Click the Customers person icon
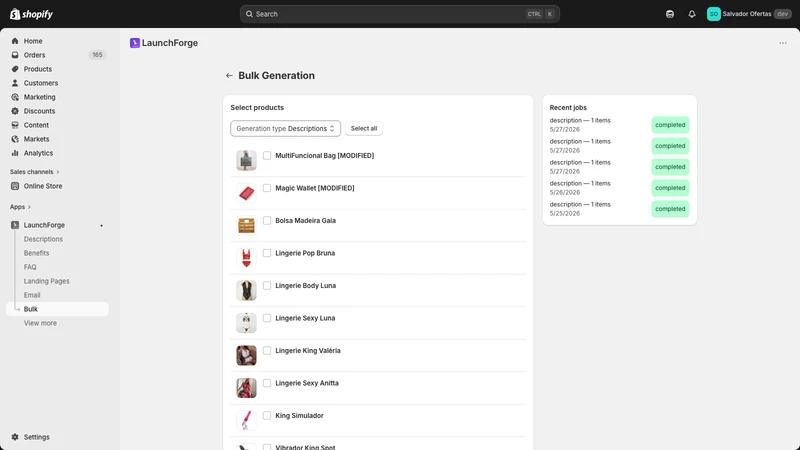800x450 pixels. tap(15, 83)
